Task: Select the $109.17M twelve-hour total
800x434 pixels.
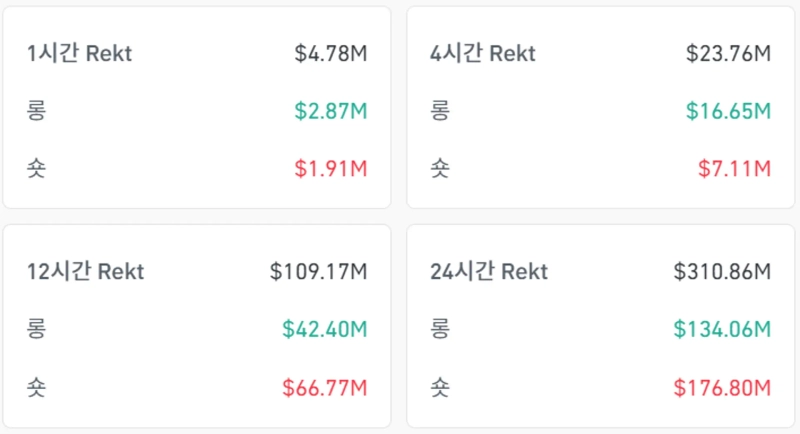Action: tap(319, 271)
